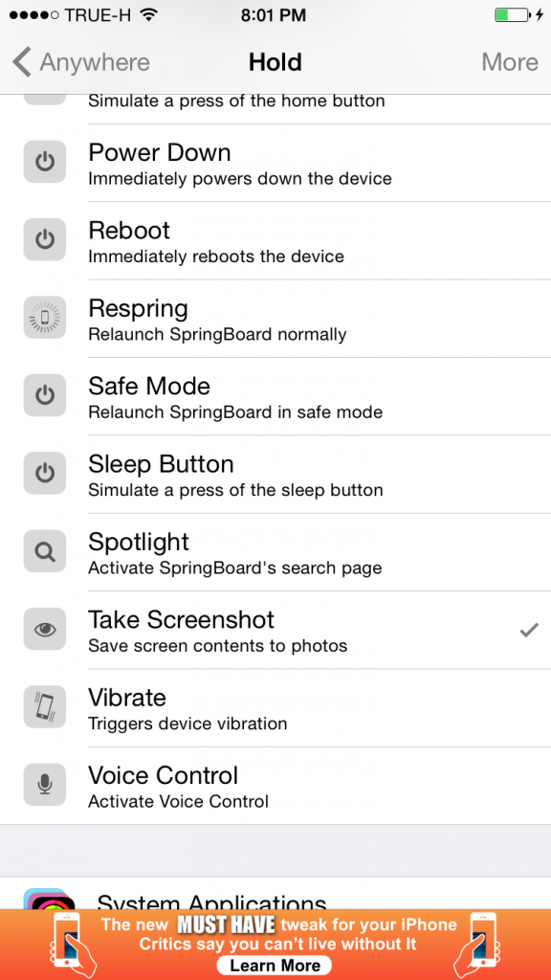
Task: Tap the Voice Control microphone icon
Action: point(44,785)
